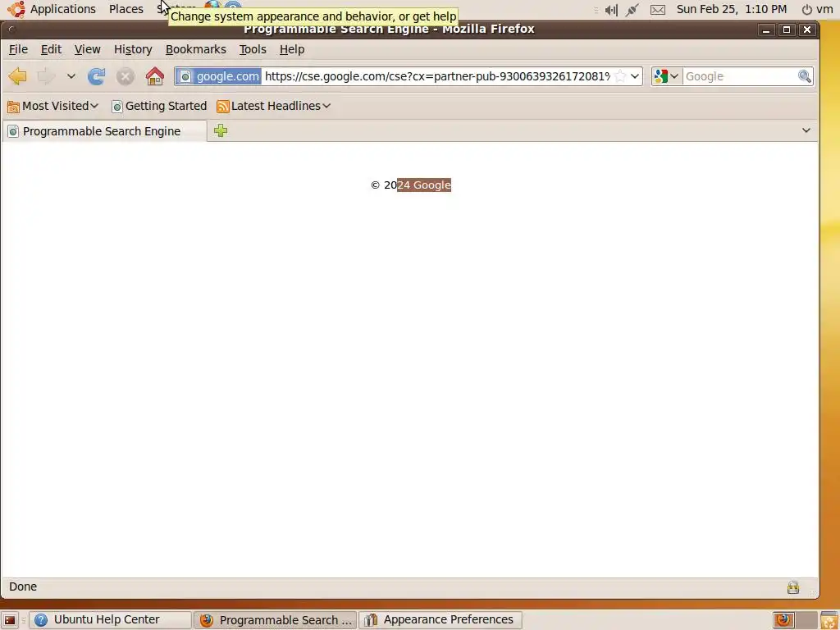Open the Bookmarks menu
Image resolution: width=840 pixels, height=630 pixels.
(x=195, y=49)
